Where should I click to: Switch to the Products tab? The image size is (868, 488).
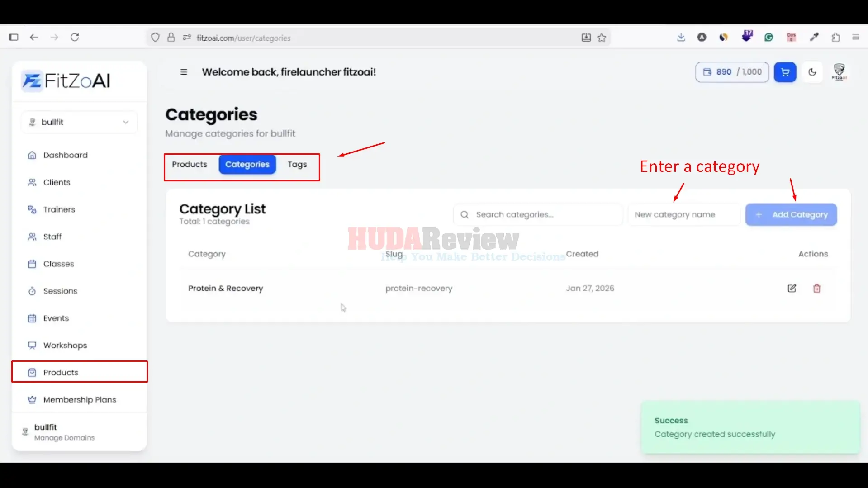click(x=190, y=164)
